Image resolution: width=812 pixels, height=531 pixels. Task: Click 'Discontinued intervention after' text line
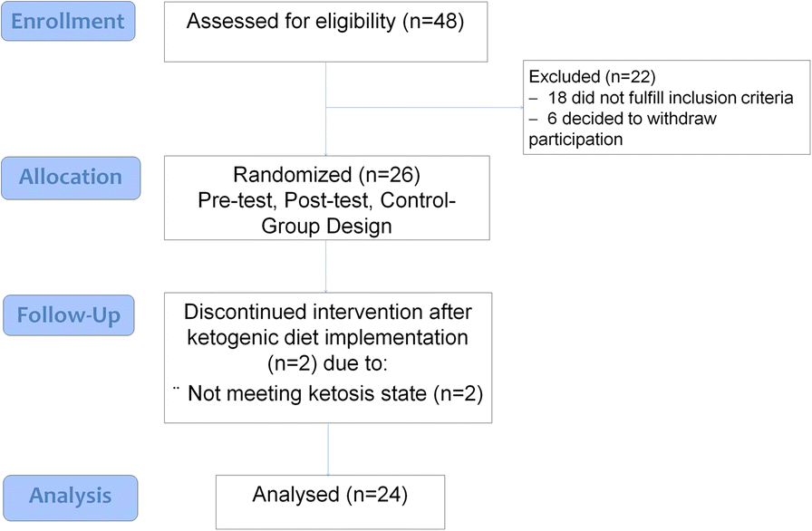coord(327,314)
